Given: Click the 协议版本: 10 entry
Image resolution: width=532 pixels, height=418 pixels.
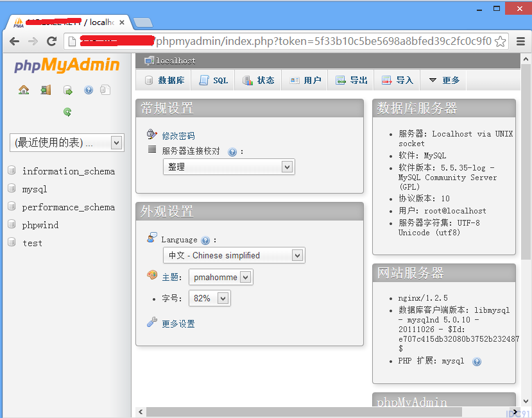Looking at the screenshot, I should click(424, 198).
